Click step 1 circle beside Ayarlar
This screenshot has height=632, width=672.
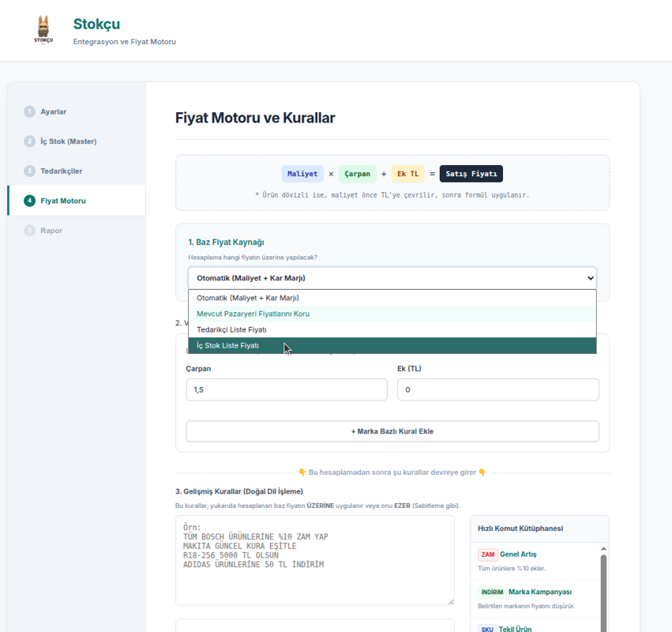tap(29, 112)
